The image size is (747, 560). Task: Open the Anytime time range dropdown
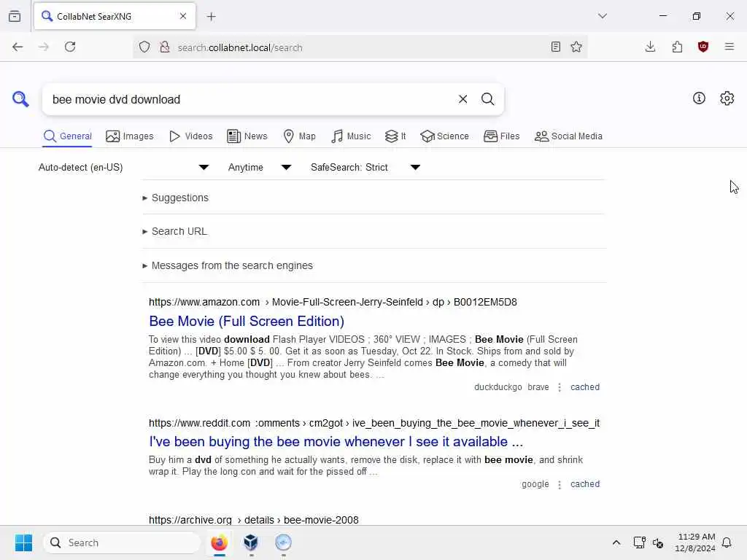click(x=260, y=167)
